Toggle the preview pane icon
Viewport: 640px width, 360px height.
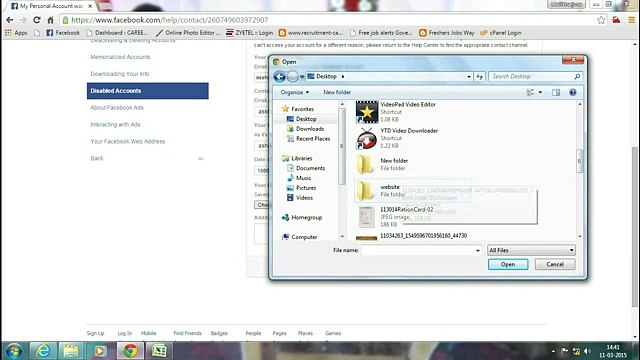coord(556,92)
